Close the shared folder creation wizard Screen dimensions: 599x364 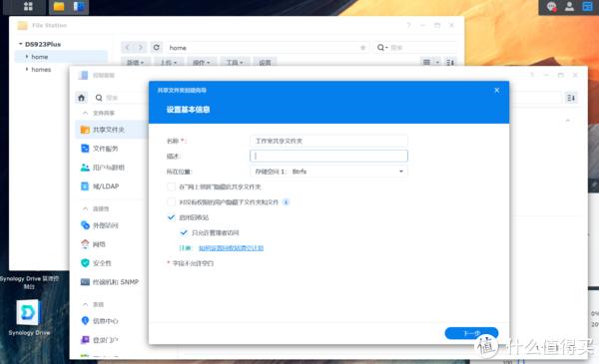click(x=496, y=90)
